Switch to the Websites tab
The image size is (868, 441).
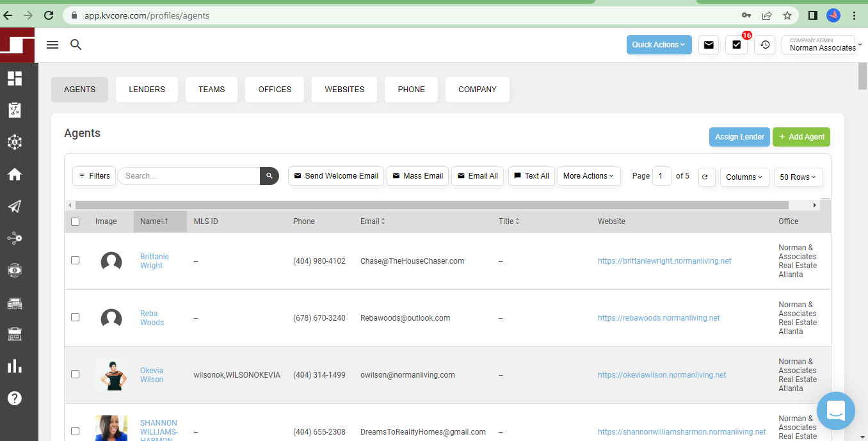(344, 90)
